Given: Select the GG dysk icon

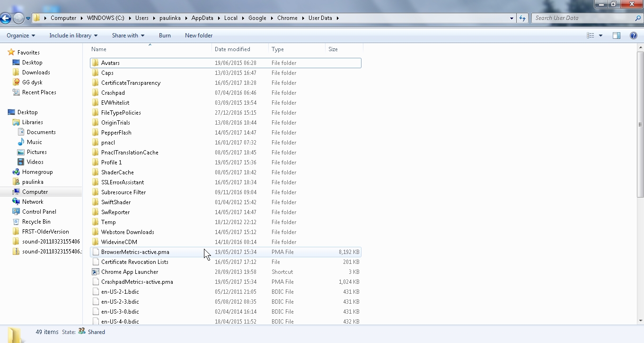Looking at the screenshot, I should pyautogui.click(x=16, y=82).
